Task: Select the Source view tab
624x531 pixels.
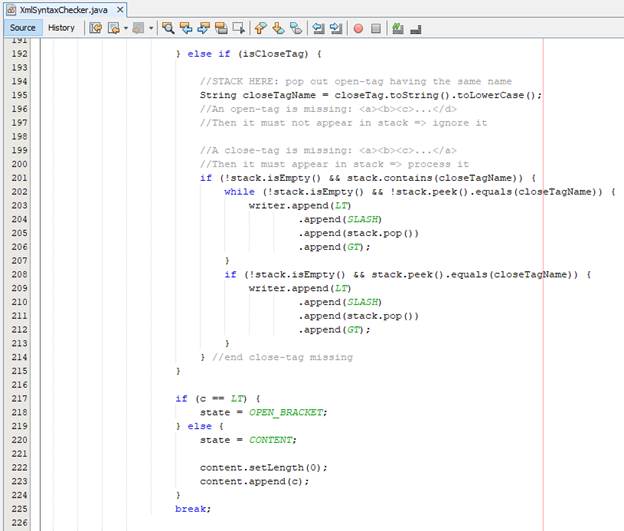Action: point(22,28)
